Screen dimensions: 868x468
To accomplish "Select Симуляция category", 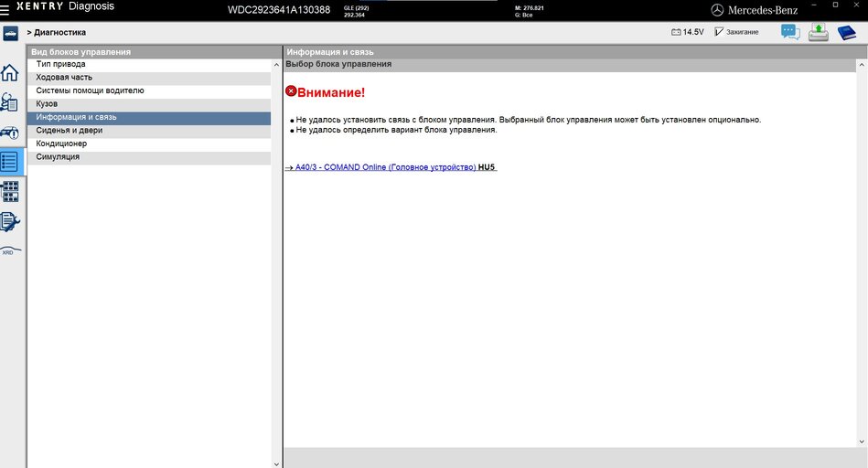I will click(x=149, y=157).
